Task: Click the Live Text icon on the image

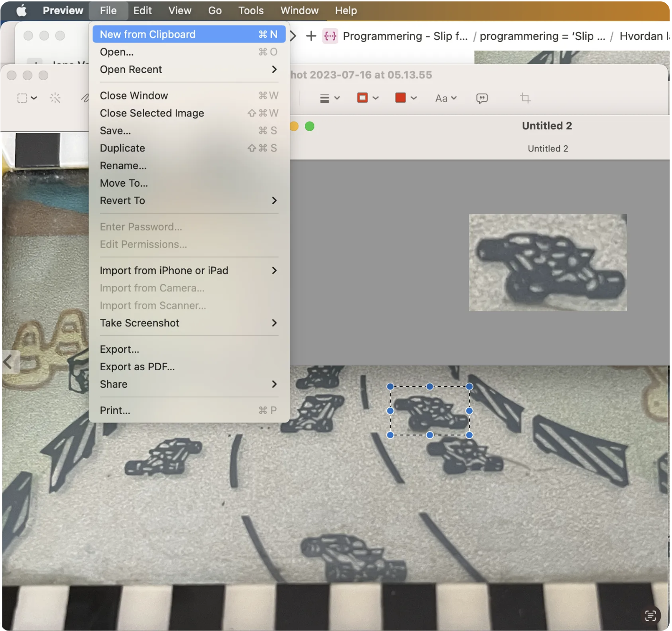Action: 650,615
